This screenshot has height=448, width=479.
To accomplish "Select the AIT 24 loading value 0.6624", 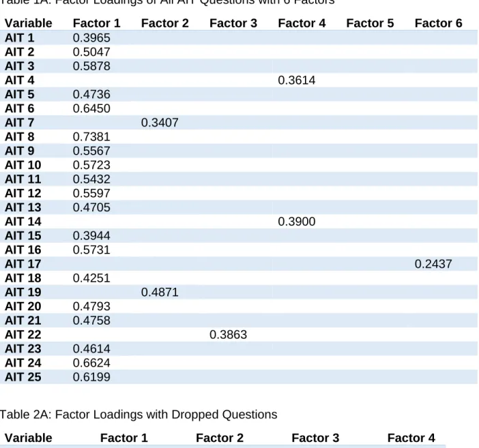I will coord(91,363).
